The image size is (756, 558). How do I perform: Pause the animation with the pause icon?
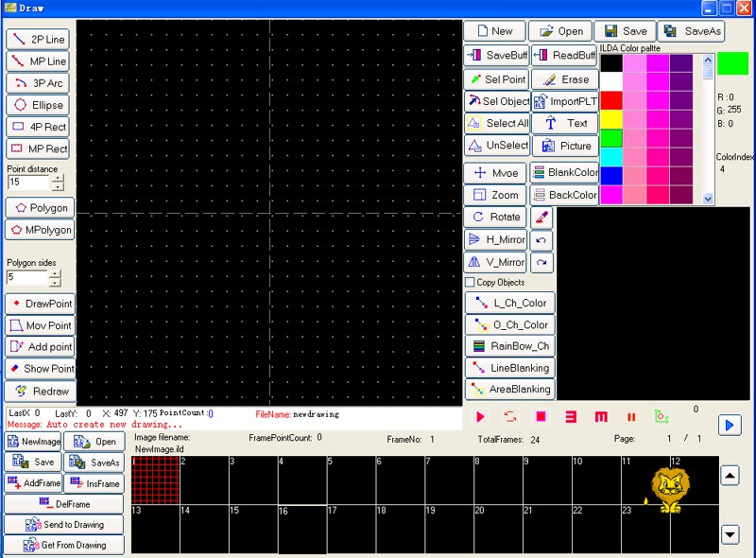coord(630,416)
